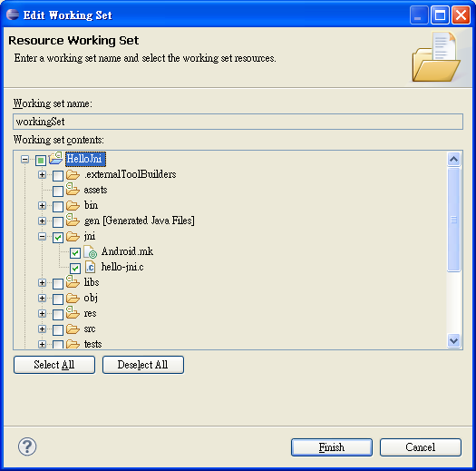This screenshot has height=471, width=476.
Task: Select the Android.mk label
Action: [x=127, y=251]
